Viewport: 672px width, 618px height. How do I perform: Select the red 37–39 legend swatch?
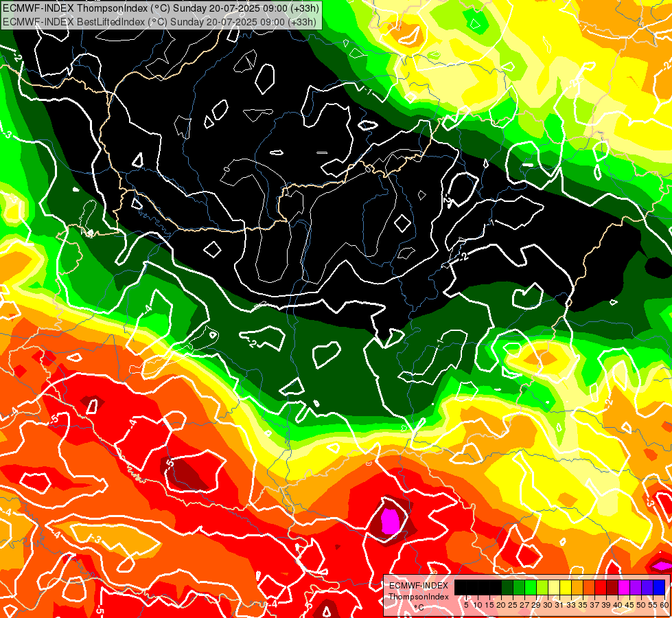601,587
